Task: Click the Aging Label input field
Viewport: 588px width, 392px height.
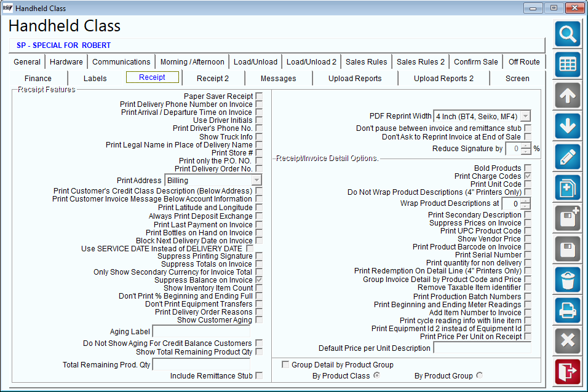Action: [201, 331]
